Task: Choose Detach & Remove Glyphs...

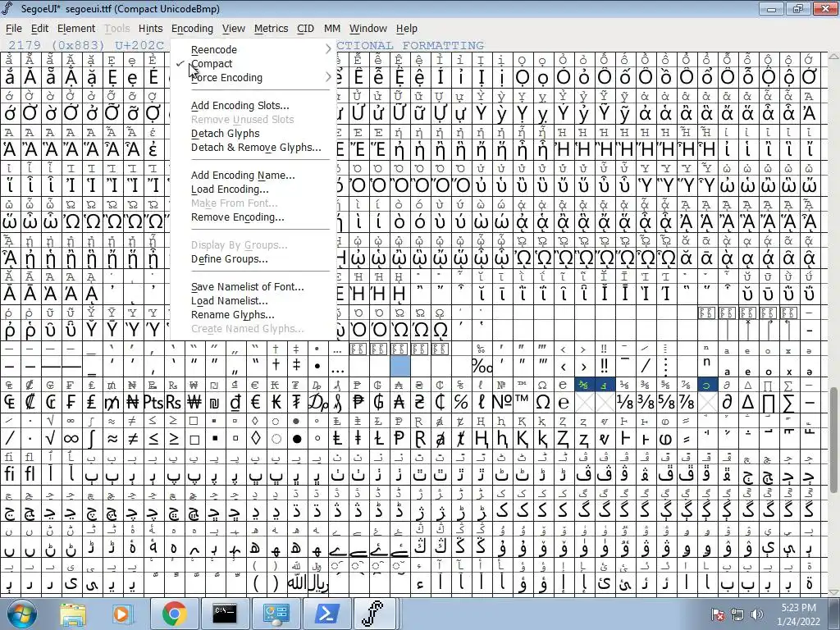Action: click(x=256, y=148)
